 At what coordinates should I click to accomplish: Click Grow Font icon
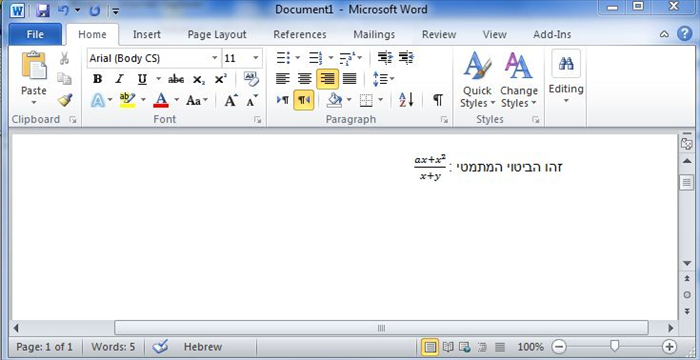coord(231,100)
